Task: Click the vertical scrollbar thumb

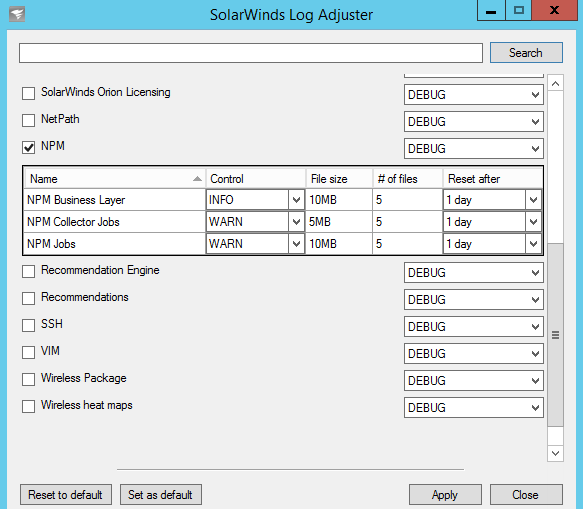Action: pos(555,335)
